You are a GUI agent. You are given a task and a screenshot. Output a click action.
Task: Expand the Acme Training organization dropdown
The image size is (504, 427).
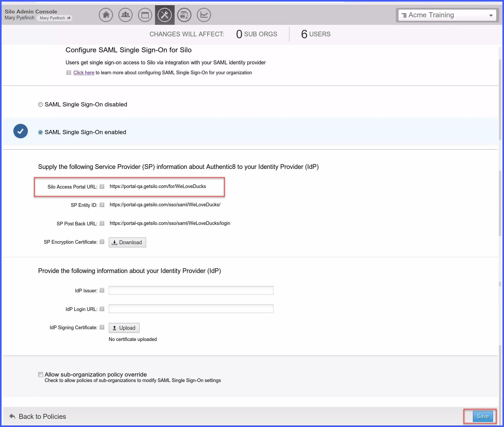(447, 15)
